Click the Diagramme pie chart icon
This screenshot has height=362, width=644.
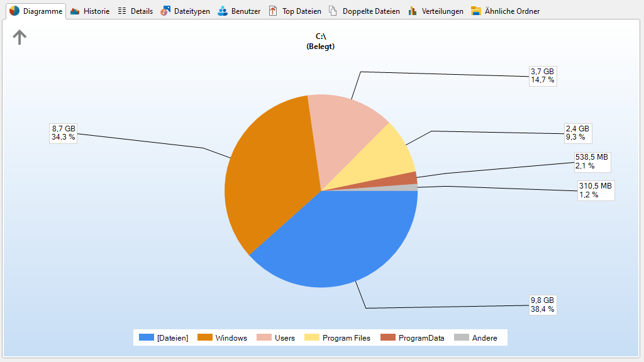pyautogui.click(x=14, y=11)
